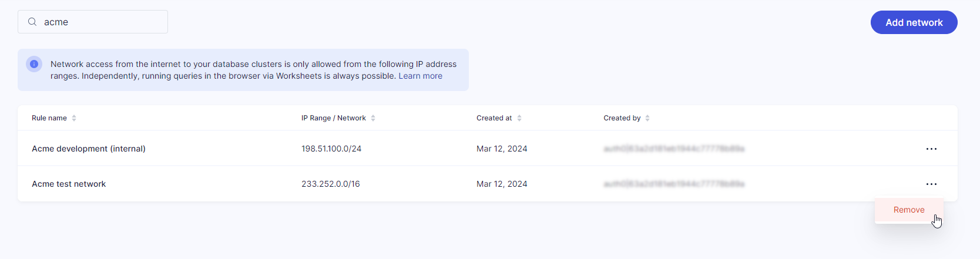The image size is (980, 259).
Task: Click the search magnifier icon
Action: click(32, 22)
